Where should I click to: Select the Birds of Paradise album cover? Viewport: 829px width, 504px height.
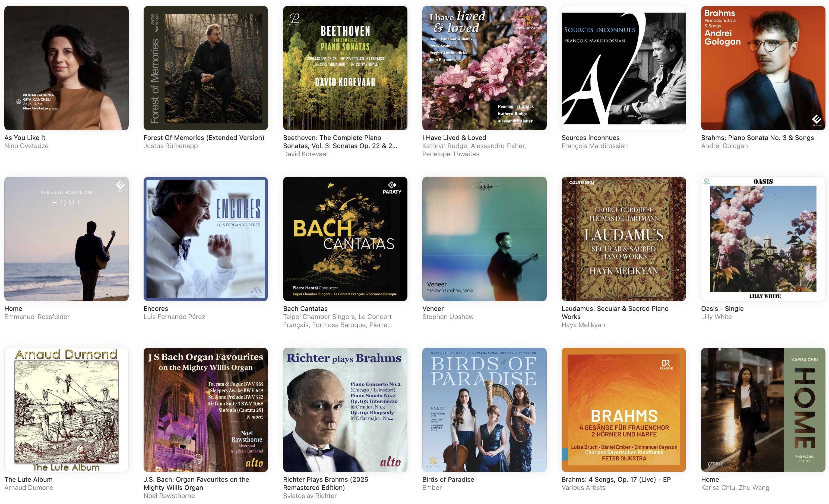click(485, 410)
